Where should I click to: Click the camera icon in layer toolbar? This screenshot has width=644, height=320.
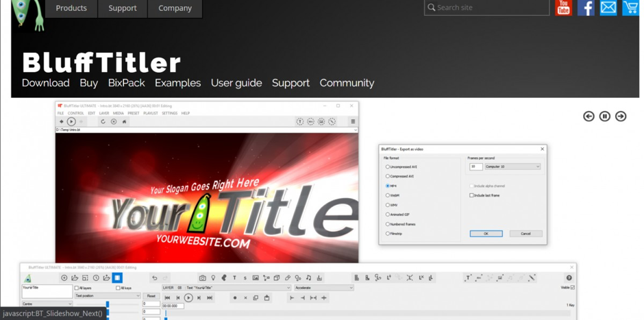pos(202,278)
